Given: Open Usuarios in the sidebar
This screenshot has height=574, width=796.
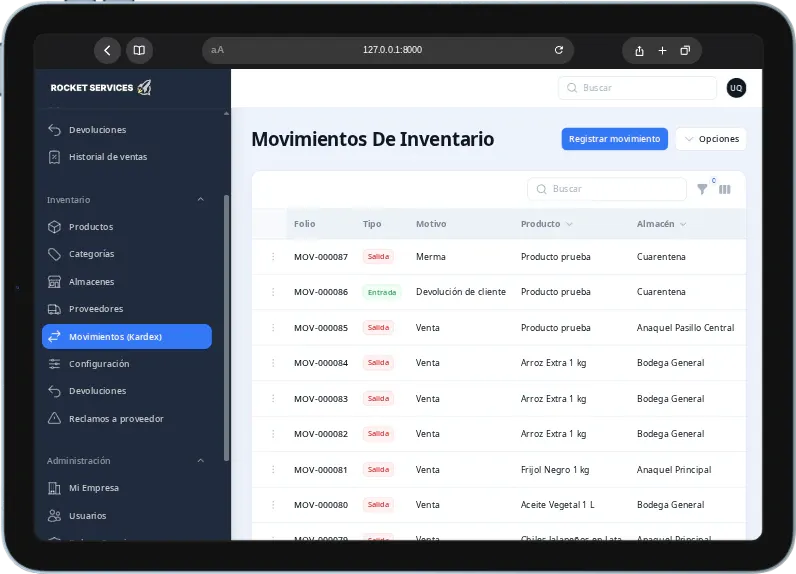Looking at the screenshot, I should click(127, 516).
